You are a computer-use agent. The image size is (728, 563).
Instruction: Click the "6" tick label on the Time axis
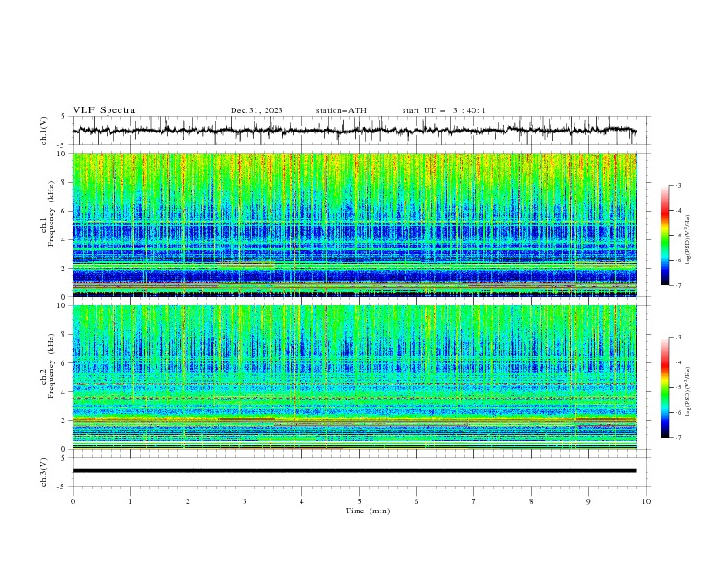tap(416, 501)
